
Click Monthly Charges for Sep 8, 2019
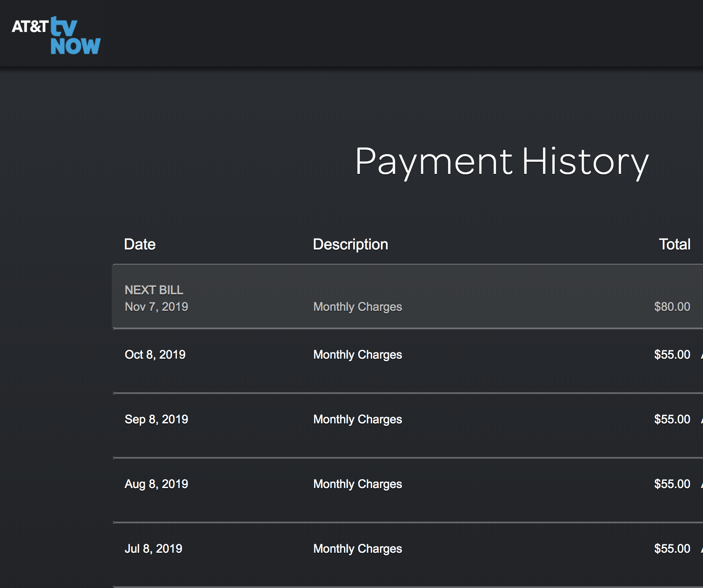357,419
